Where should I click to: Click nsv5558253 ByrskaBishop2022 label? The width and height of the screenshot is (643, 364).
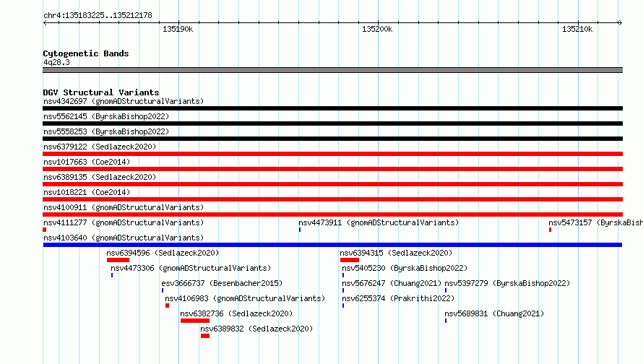[x=106, y=131]
